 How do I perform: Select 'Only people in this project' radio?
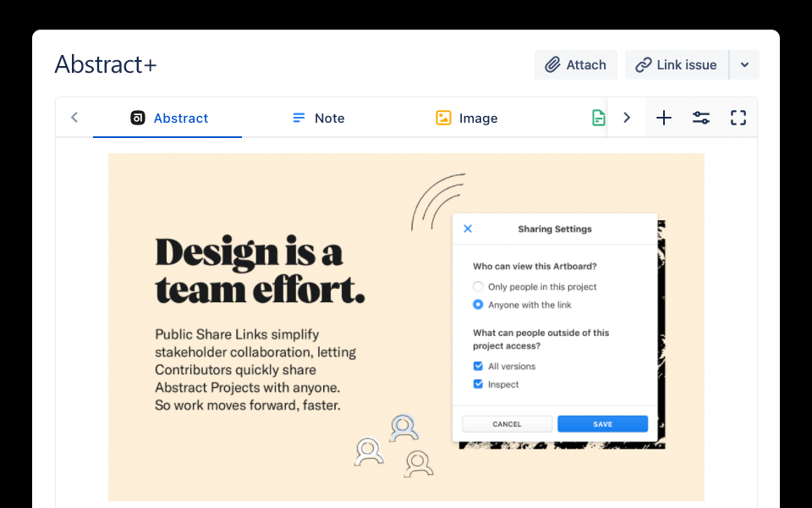478,287
